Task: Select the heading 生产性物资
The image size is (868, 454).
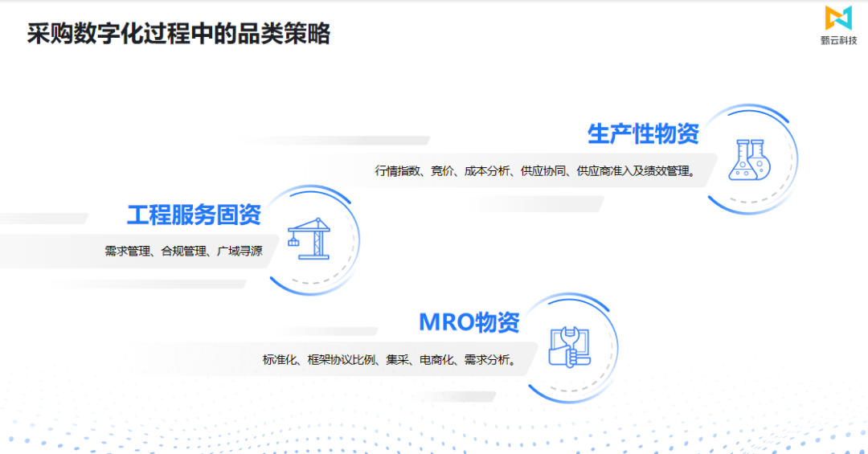Action: coord(643,134)
